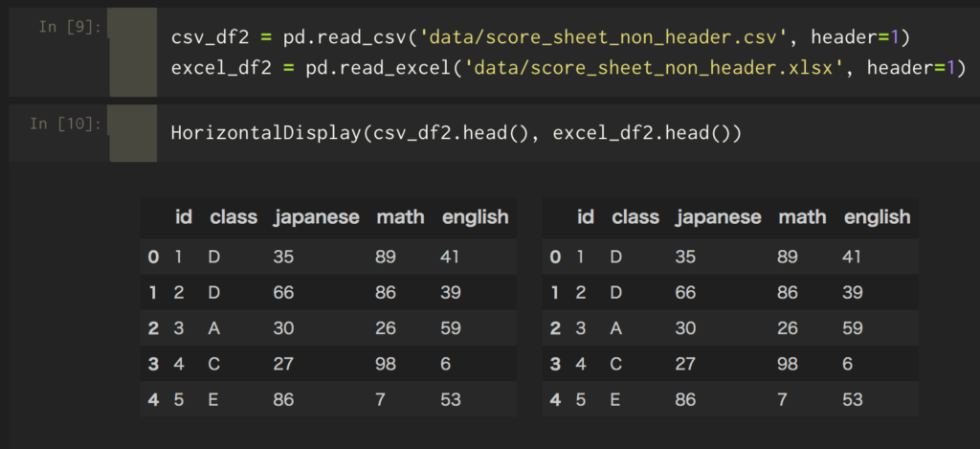Place cursor in the excel_df2 read_excel code line
This screenshot has width=980, height=449.
(568, 68)
